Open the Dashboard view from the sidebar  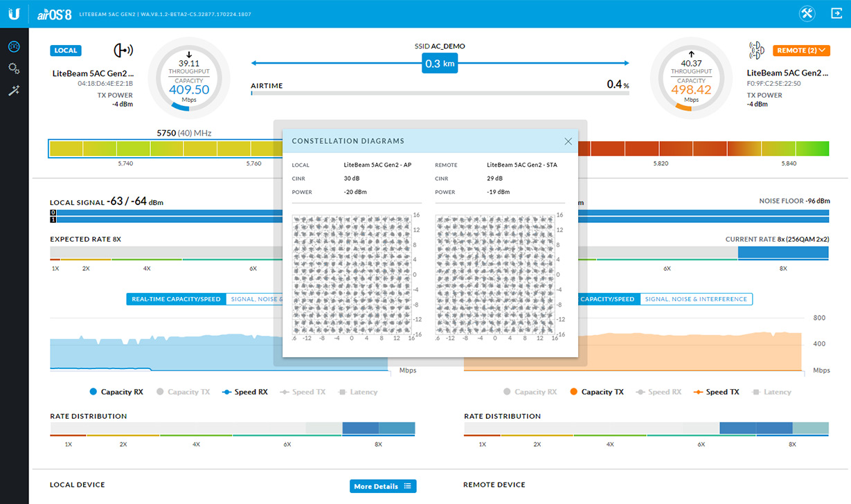pos(14,46)
